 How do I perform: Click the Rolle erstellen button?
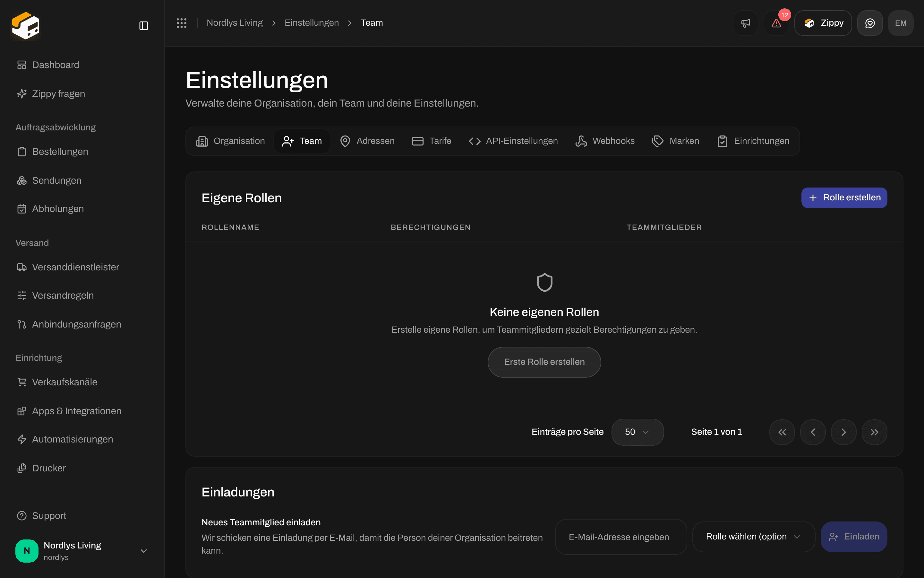[844, 197]
